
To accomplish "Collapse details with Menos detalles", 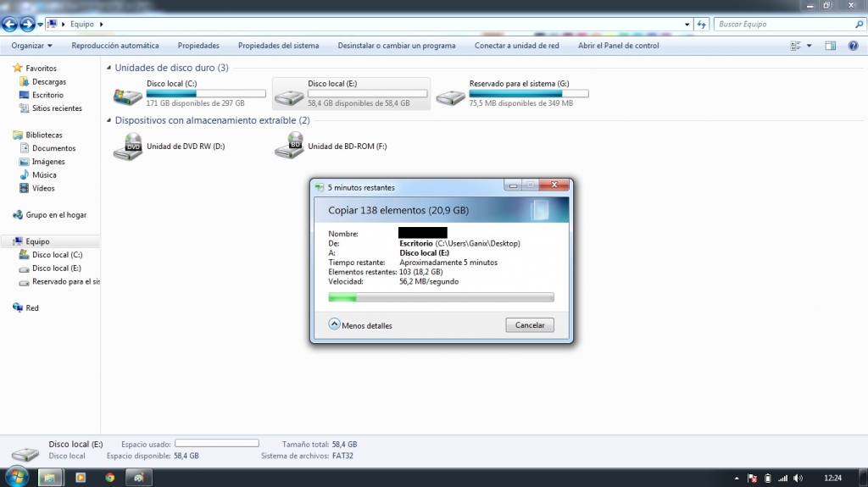I will click(x=360, y=325).
